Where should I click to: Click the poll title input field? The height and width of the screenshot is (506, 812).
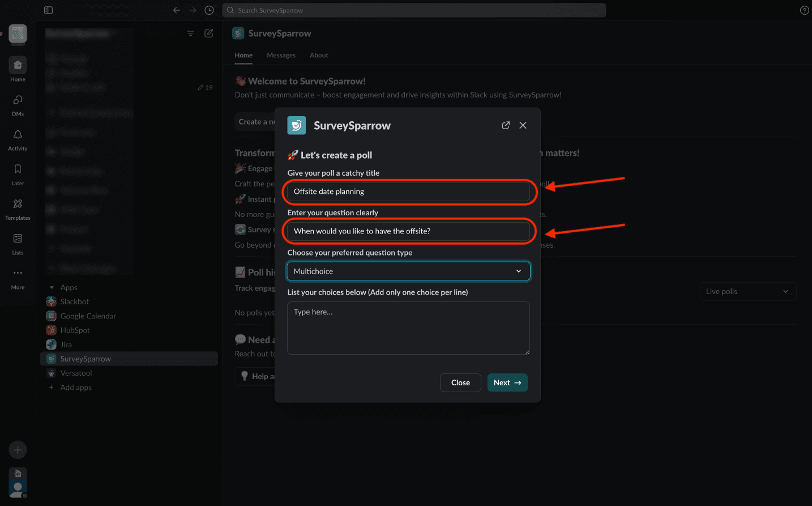coord(408,192)
